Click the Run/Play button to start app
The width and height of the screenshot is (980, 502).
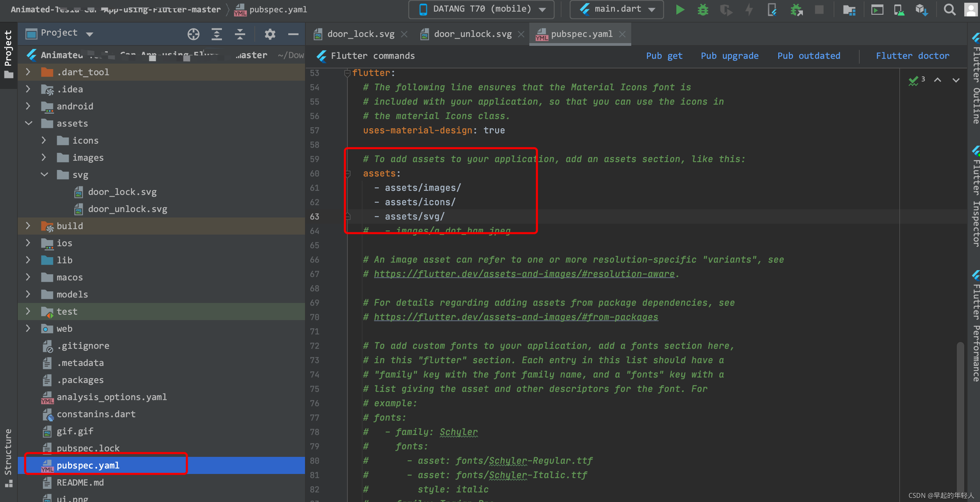tap(680, 10)
